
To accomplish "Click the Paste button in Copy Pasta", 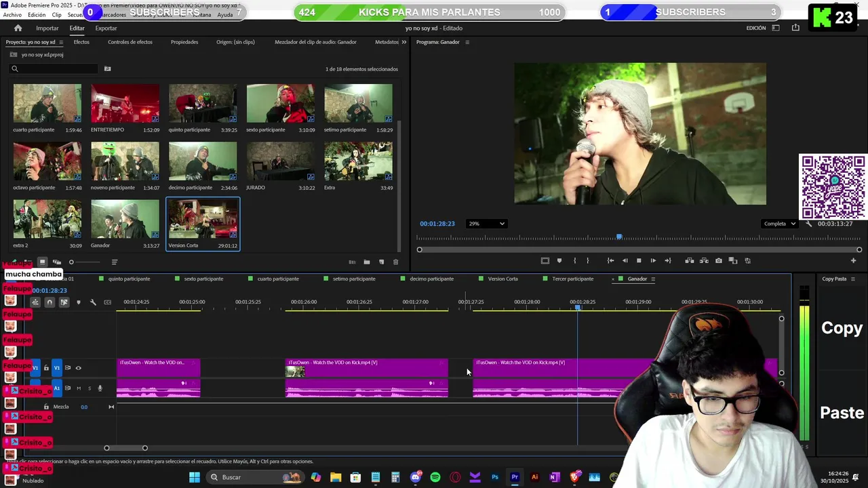I will pos(842,413).
